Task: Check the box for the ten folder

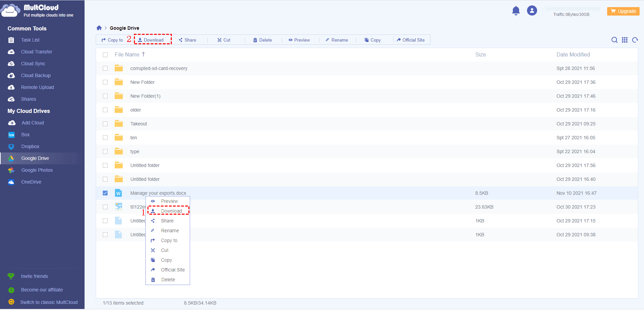Action: 105,138
